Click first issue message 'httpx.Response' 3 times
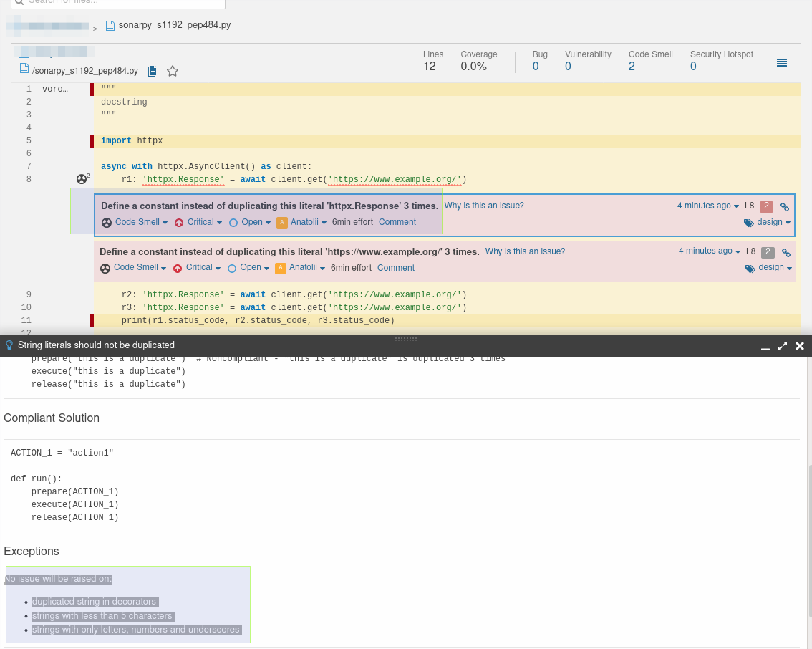 (269, 206)
